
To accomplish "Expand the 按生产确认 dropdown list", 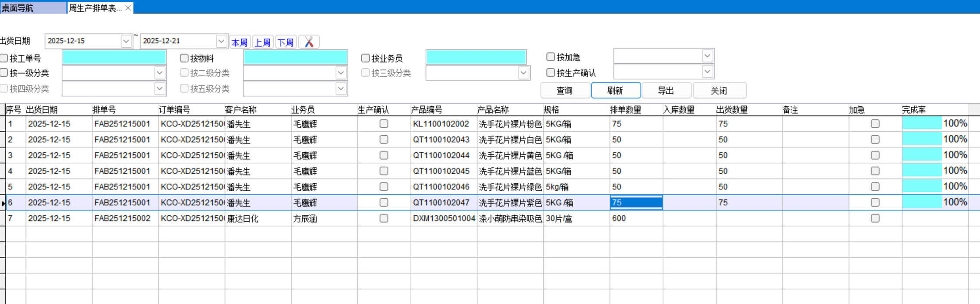I will point(707,72).
